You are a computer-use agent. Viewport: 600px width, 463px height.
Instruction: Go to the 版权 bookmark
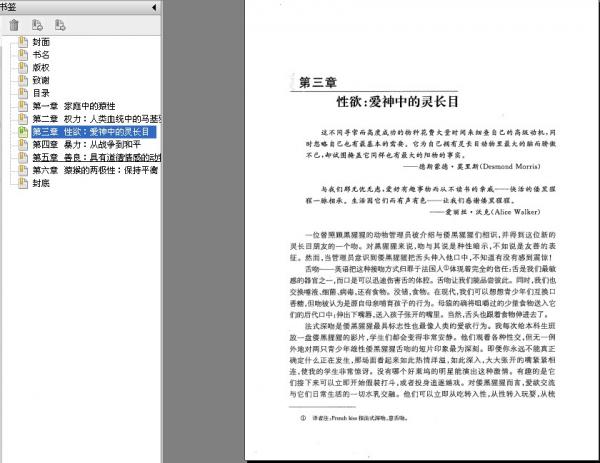(41, 68)
